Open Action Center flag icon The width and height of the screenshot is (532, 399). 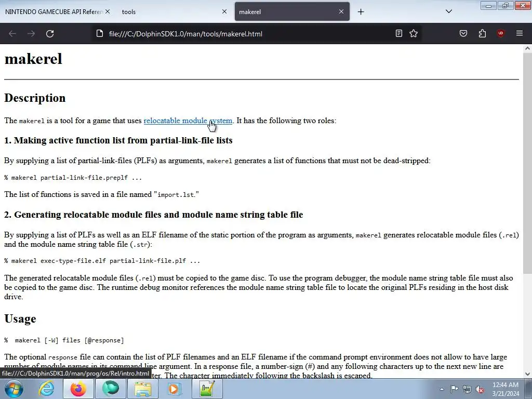454,389
